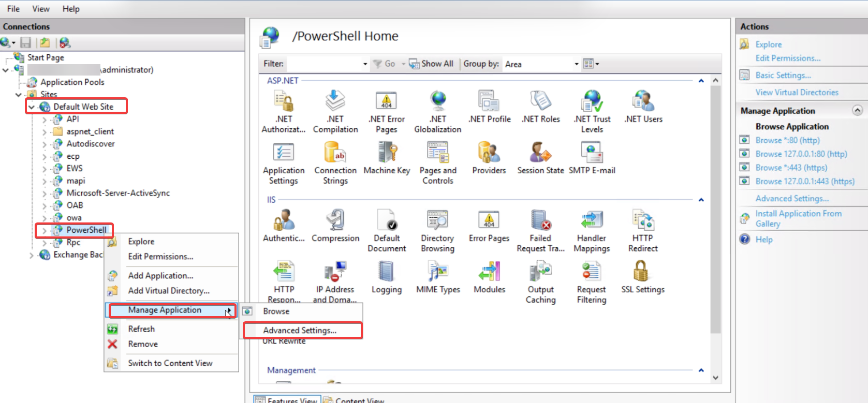
Task: Open the MIME Types feature
Action: pos(438,276)
